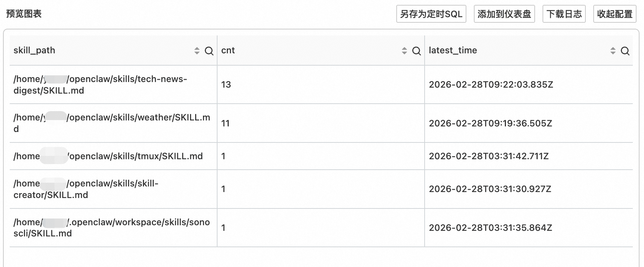
Task: Sort table by skill_path column arrows
Action: pos(197,51)
